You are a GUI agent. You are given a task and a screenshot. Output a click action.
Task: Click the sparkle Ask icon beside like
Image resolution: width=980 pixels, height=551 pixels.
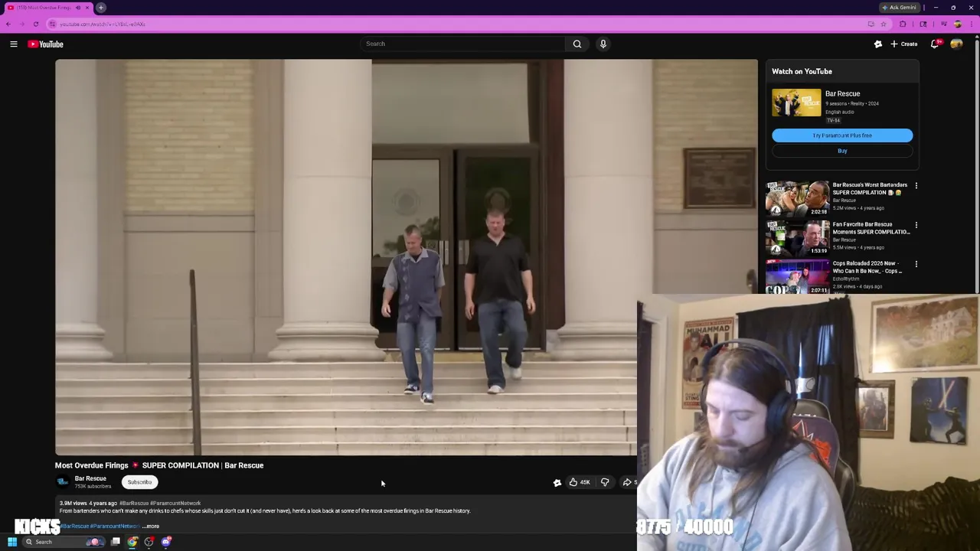pyautogui.click(x=557, y=482)
